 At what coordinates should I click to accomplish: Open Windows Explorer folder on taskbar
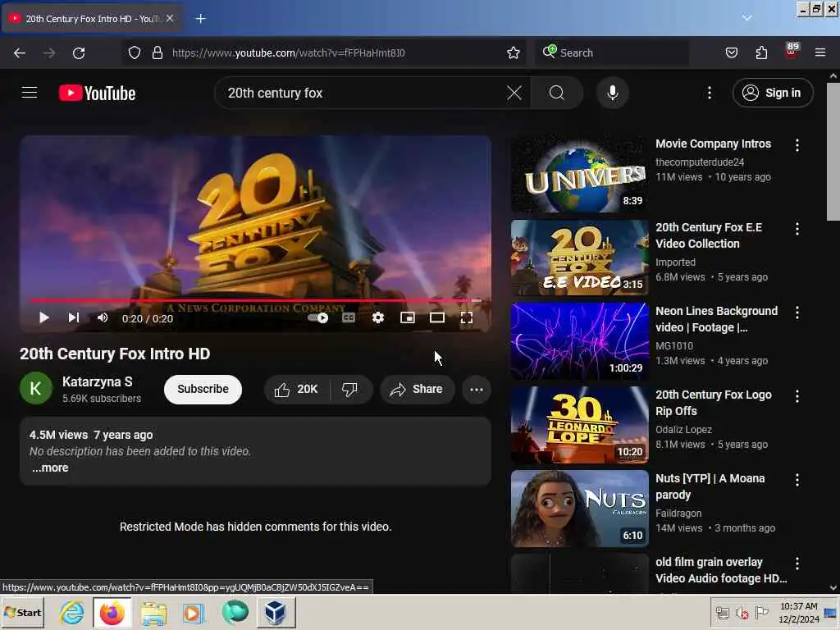(153, 613)
